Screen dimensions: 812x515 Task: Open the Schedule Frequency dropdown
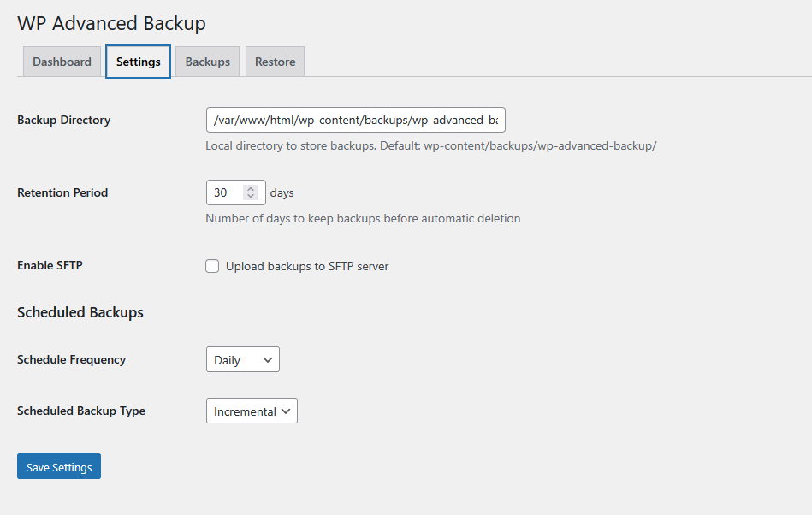point(243,359)
